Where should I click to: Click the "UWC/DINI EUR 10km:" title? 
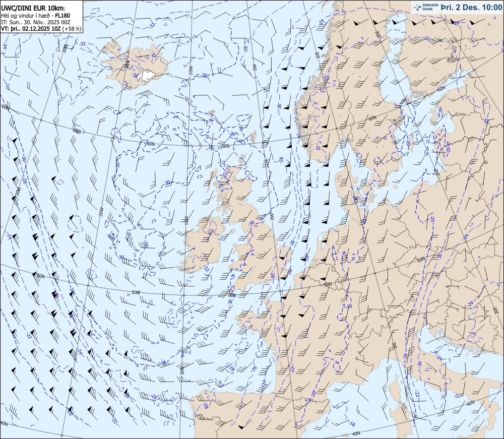33,9
